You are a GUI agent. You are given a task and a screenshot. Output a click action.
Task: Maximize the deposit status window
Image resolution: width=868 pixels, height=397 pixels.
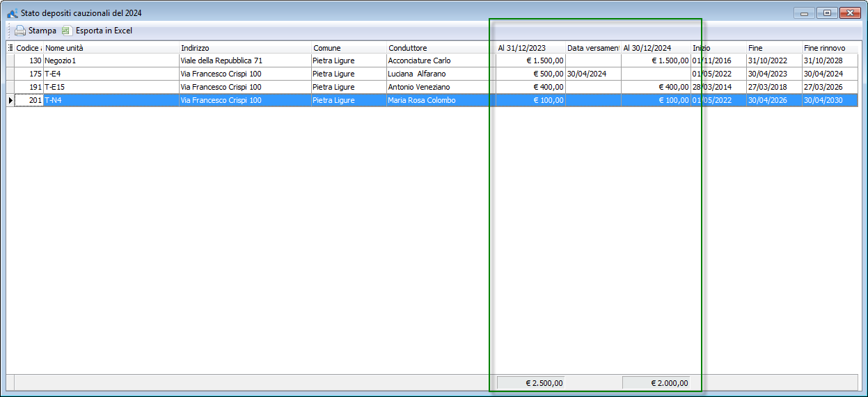click(x=827, y=13)
